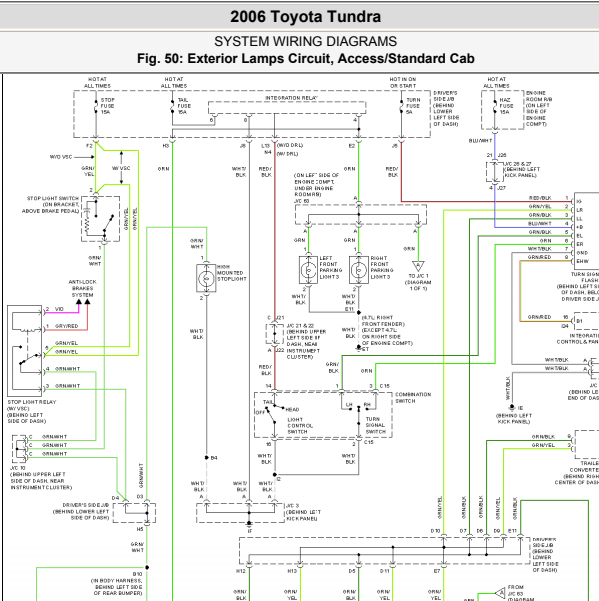The width and height of the screenshot is (599, 601).
Task: Click the 'LIGHT CONTROL SWITCH' label
Action: pyautogui.click(x=300, y=425)
